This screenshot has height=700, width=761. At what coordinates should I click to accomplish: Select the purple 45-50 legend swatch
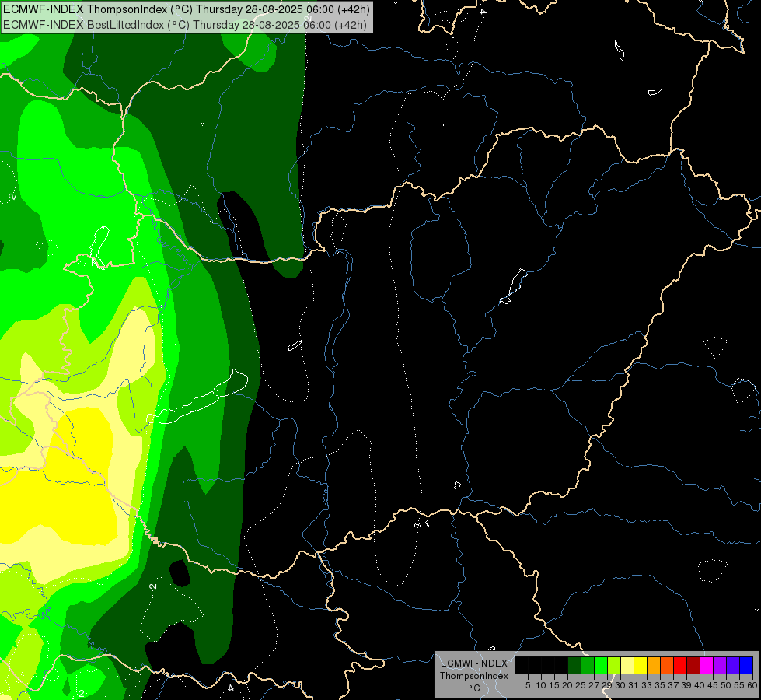pos(720,665)
